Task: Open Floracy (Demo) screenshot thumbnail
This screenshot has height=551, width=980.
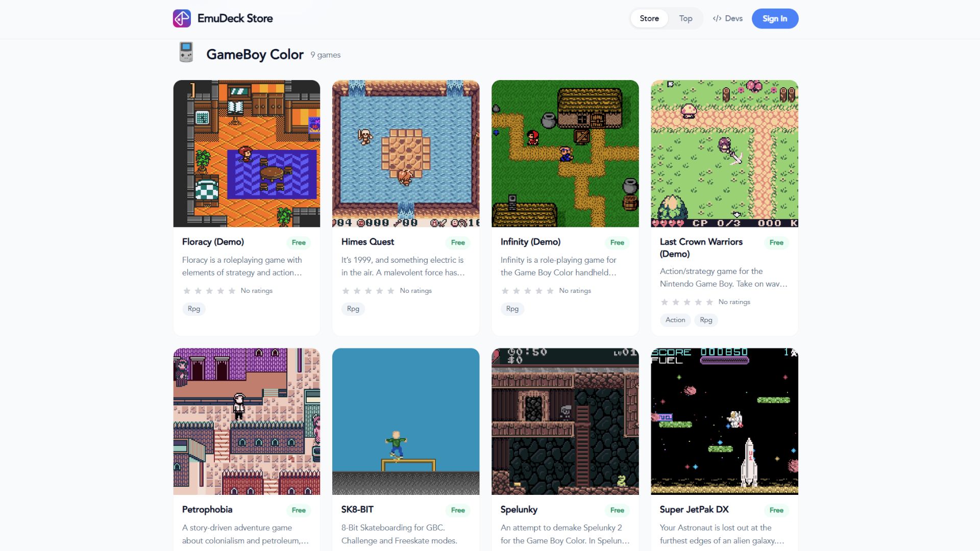Action: pyautogui.click(x=247, y=154)
